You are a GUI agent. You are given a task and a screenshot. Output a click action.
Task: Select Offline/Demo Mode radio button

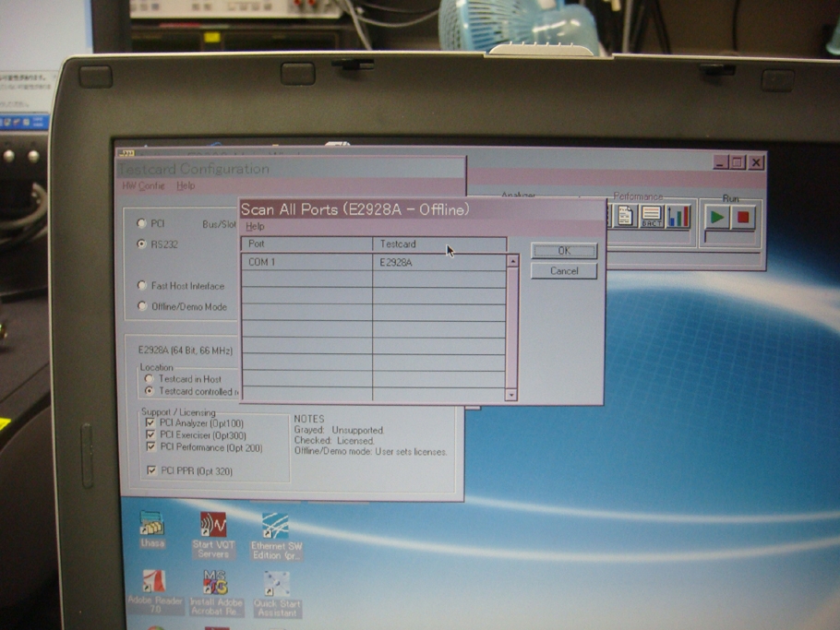pyautogui.click(x=142, y=306)
